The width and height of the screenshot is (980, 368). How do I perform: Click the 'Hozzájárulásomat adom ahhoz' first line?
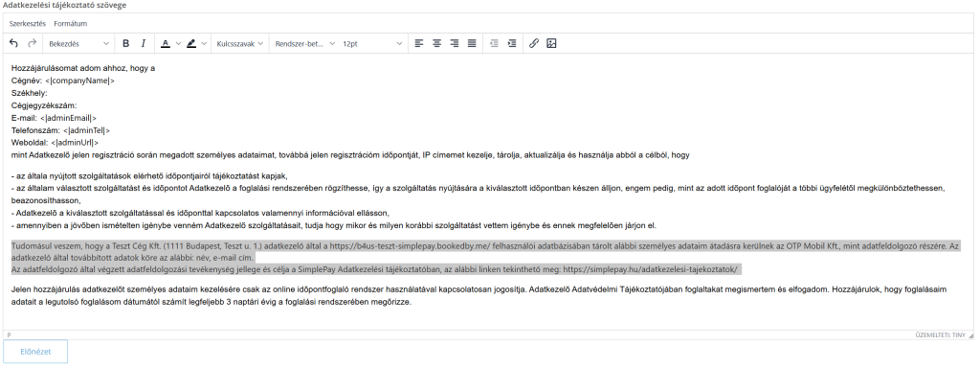83,68
